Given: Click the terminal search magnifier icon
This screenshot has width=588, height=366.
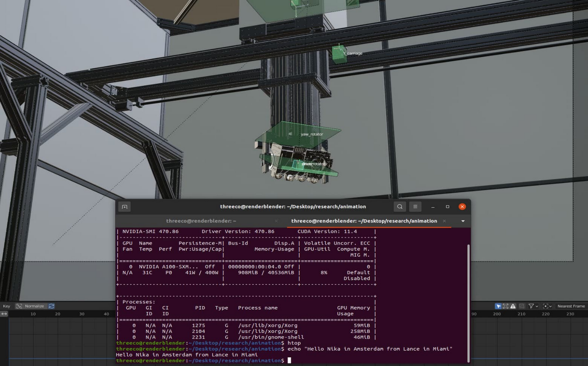Looking at the screenshot, I should (x=400, y=207).
